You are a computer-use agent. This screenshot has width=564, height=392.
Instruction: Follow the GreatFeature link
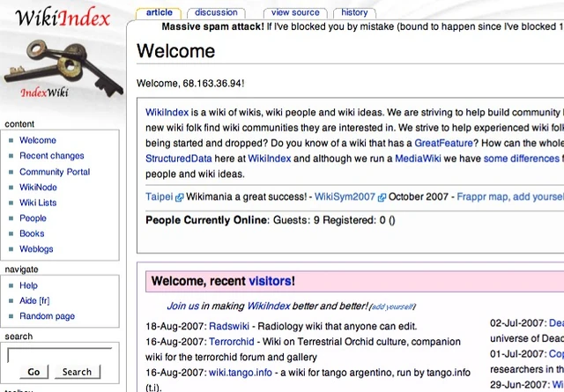[443, 143]
